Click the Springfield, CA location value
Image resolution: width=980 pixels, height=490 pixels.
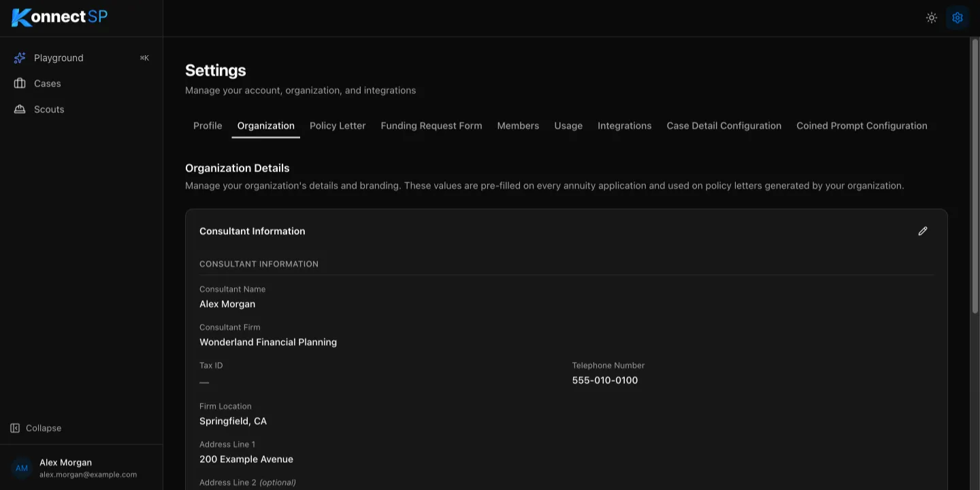233,421
